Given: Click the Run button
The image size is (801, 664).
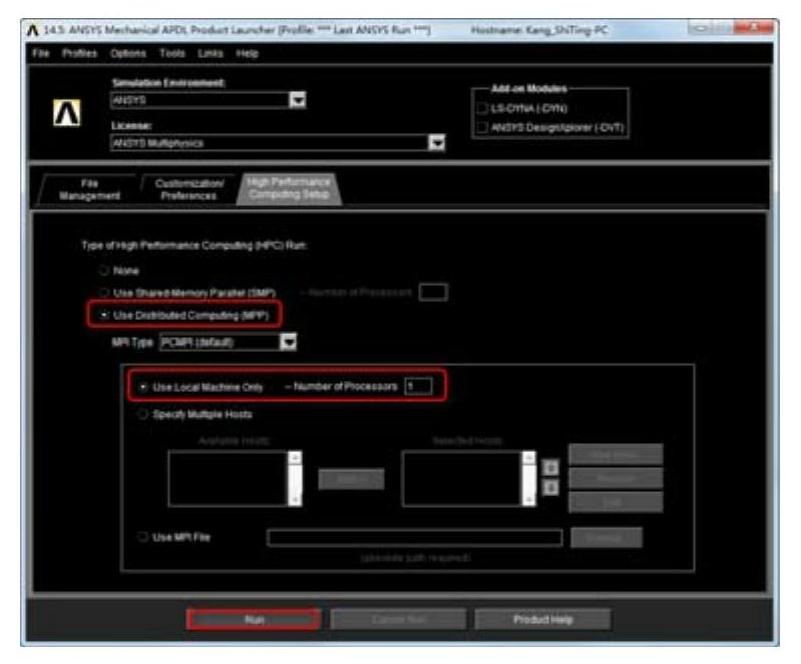Looking at the screenshot, I should click(x=253, y=619).
